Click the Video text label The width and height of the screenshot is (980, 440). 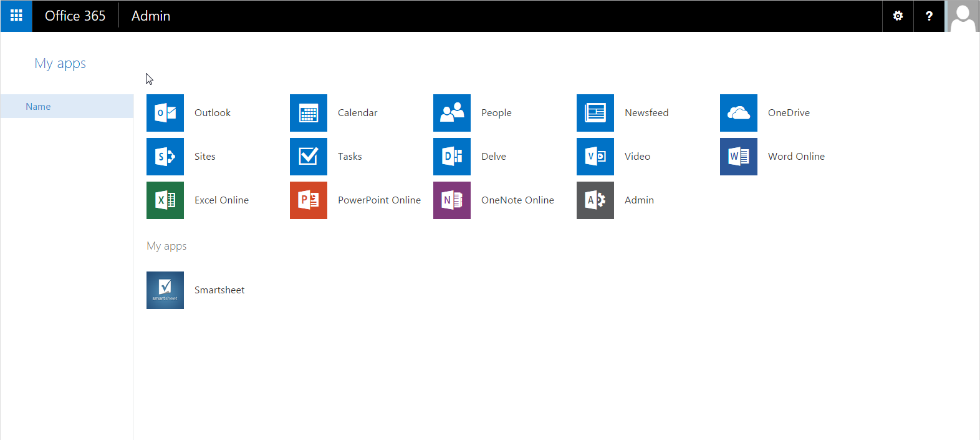click(x=637, y=157)
